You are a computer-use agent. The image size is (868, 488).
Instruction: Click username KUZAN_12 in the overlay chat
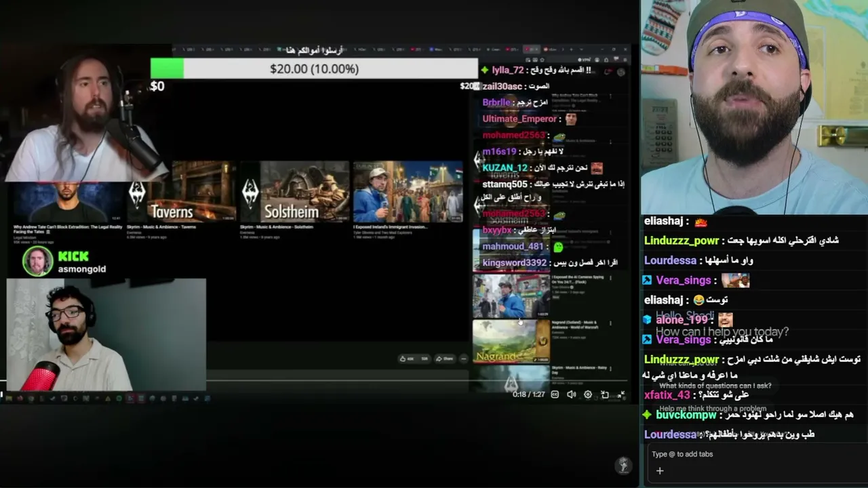[x=505, y=167]
